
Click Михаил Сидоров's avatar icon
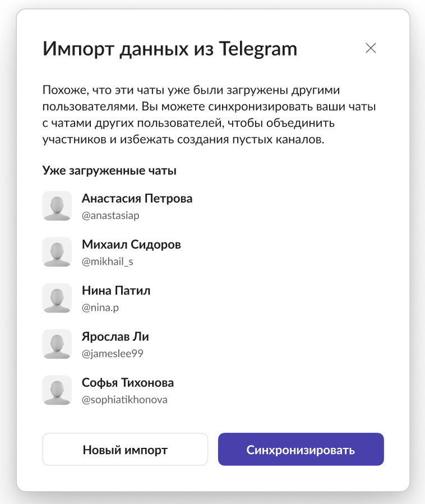[57, 252]
